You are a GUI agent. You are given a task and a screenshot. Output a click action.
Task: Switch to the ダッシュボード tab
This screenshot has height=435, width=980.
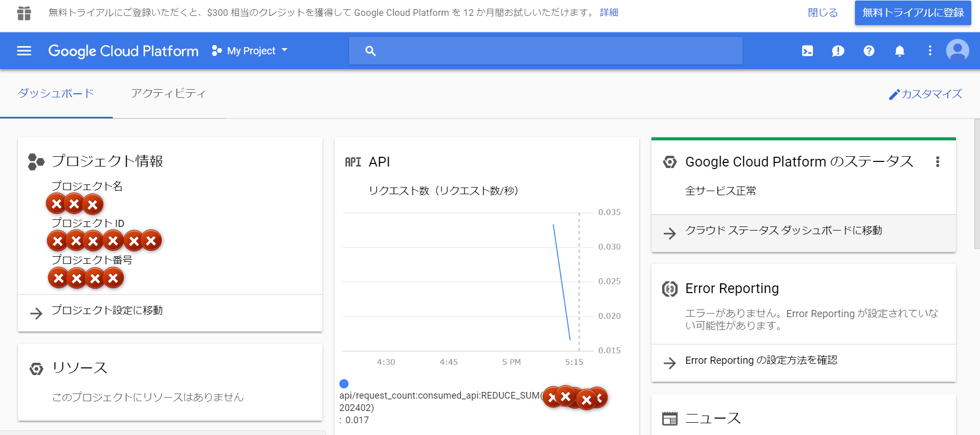[x=56, y=93]
